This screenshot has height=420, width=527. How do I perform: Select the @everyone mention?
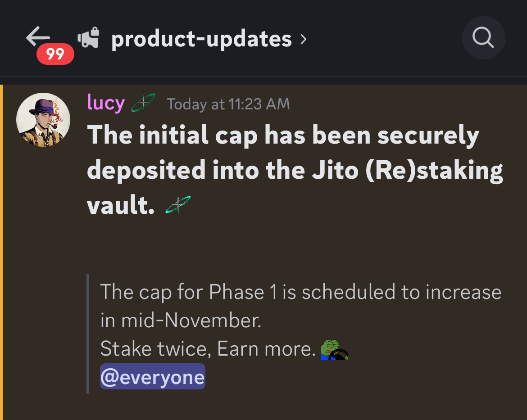[x=152, y=377]
